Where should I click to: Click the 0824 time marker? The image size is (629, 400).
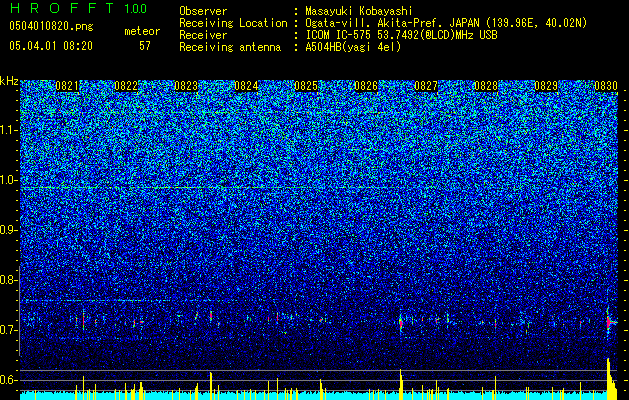pyautogui.click(x=246, y=86)
